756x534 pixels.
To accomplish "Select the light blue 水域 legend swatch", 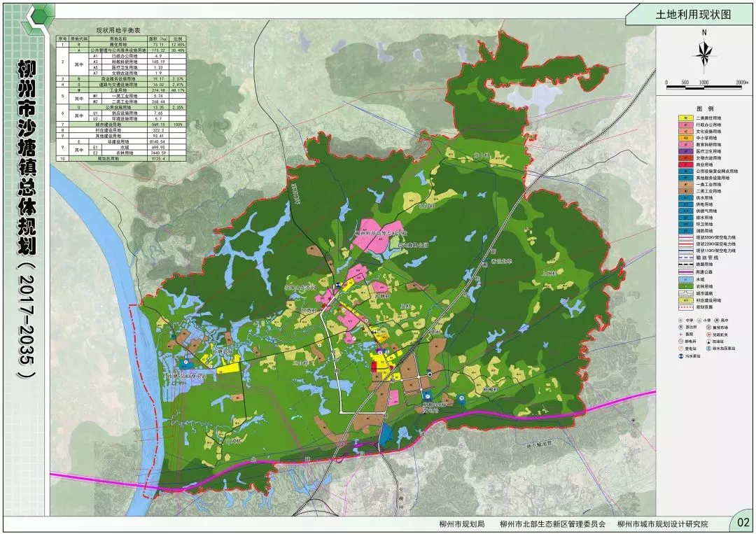I will pyautogui.click(x=685, y=279).
